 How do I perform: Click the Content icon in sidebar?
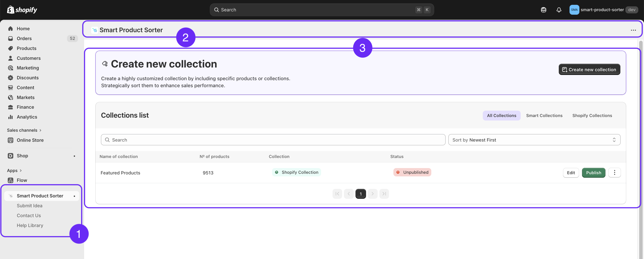coord(11,87)
